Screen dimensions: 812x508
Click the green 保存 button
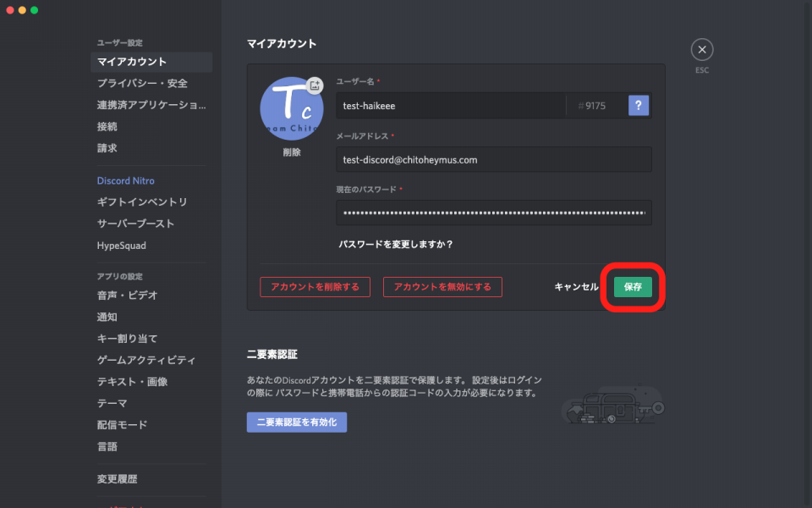click(x=633, y=287)
